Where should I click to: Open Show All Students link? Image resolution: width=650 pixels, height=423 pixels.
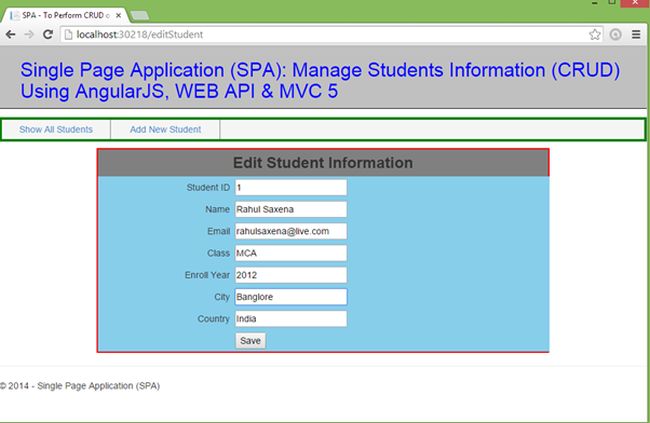point(56,129)
